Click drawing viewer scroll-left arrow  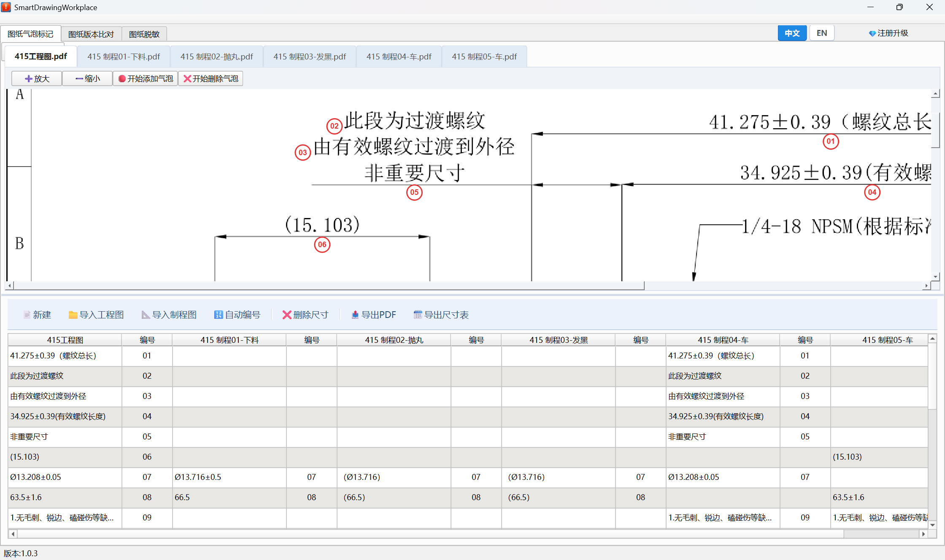(10, 285)
